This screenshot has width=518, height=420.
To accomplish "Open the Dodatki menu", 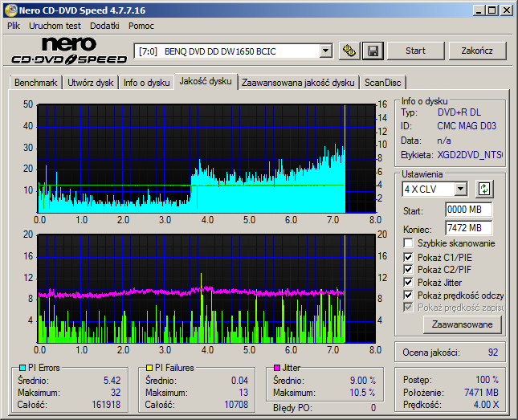I will pos(104,26).
